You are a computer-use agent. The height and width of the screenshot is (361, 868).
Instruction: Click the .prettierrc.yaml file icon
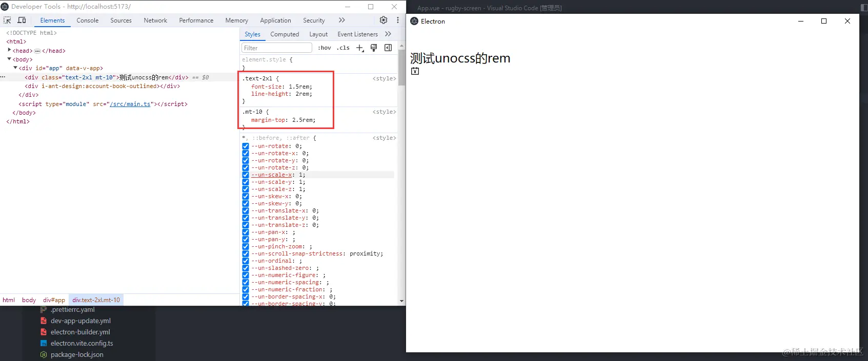point(44,309)
